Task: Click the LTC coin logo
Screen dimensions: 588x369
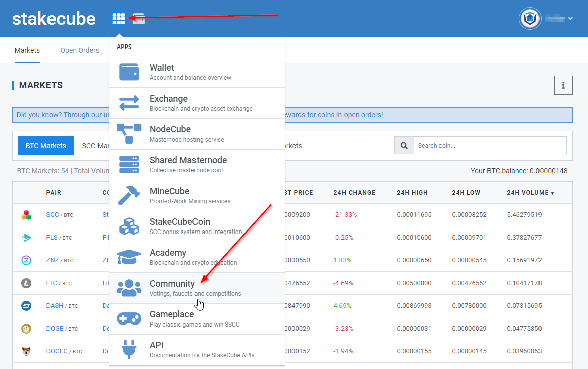Action: point(26,283)
